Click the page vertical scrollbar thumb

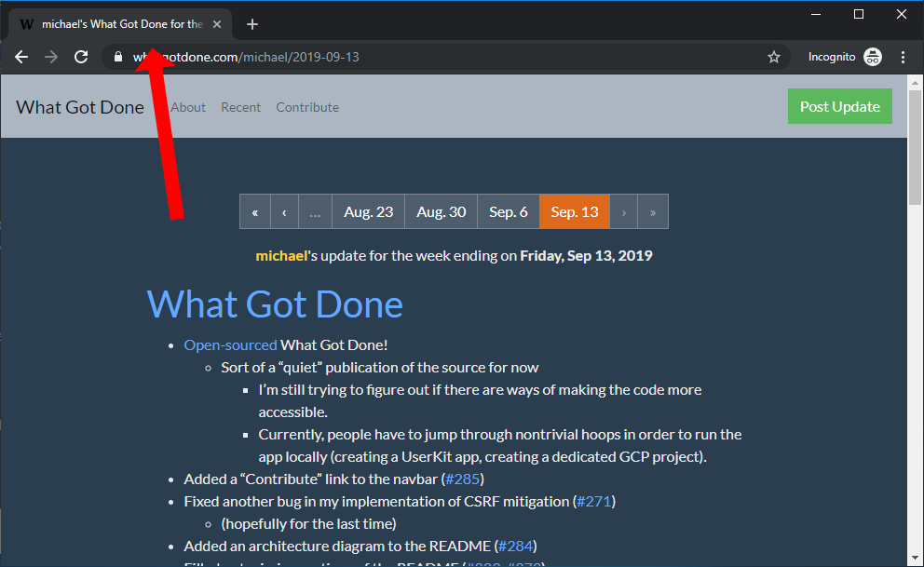(916, 147)
